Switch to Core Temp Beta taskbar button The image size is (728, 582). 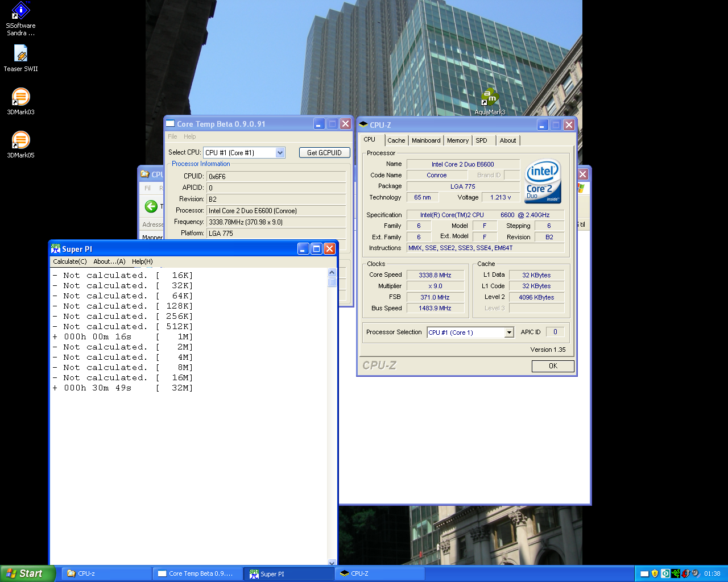coord(198,573)
